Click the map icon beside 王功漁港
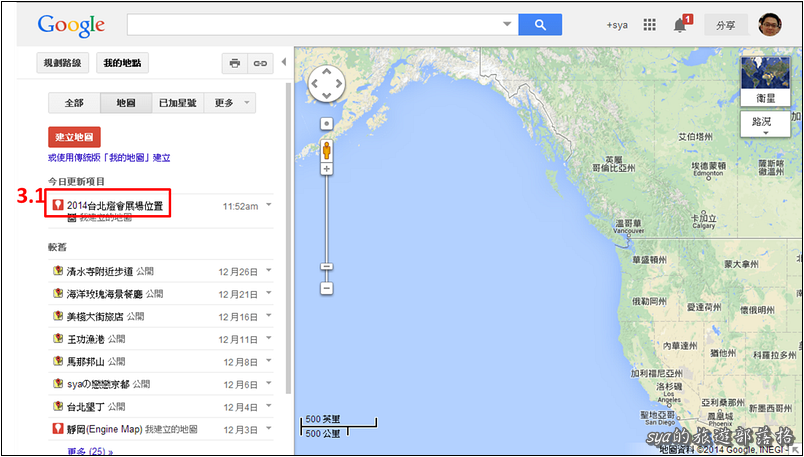The height and width of the screenshot is (457, 804). point(58,338)
